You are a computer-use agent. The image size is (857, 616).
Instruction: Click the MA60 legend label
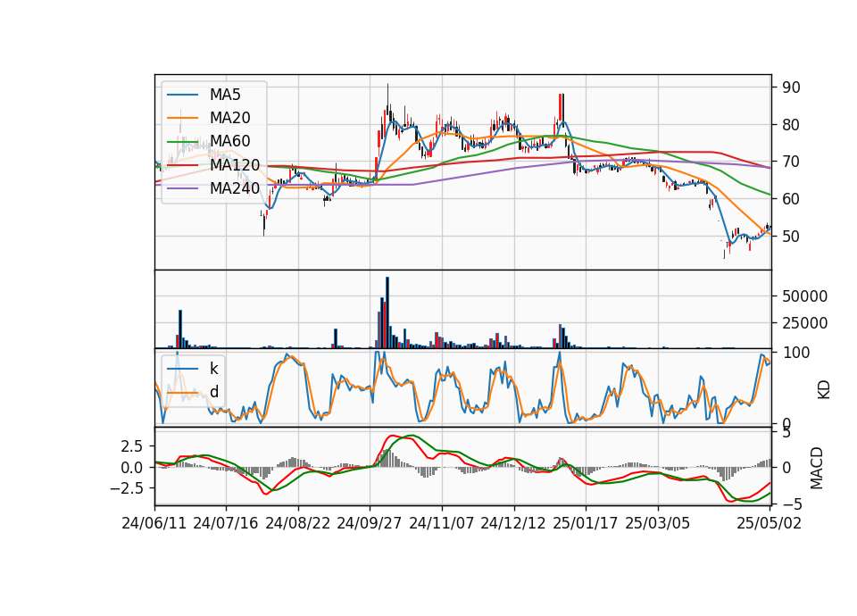(x=229, y=141)
